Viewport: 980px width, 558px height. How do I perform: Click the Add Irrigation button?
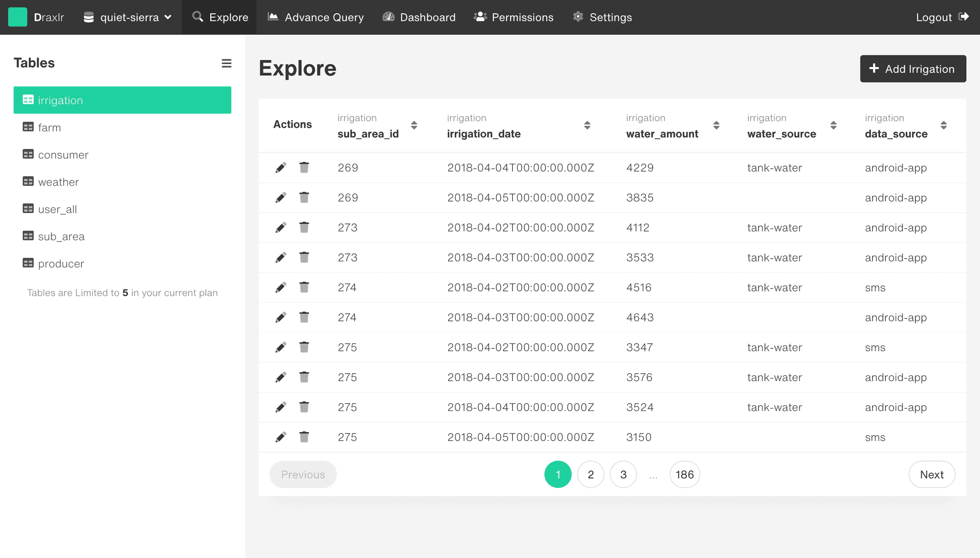pos(912,69)
